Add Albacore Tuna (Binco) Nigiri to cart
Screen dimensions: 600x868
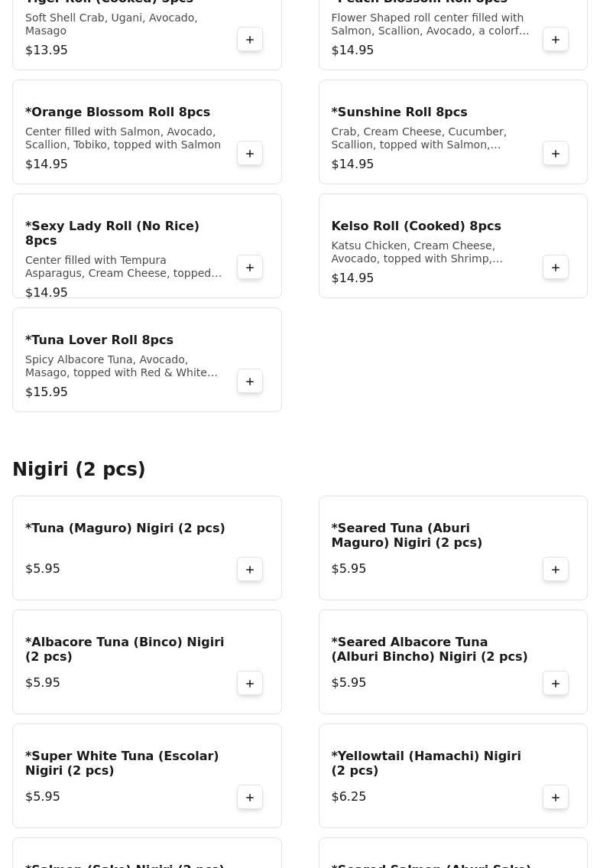tap(250, 684)
